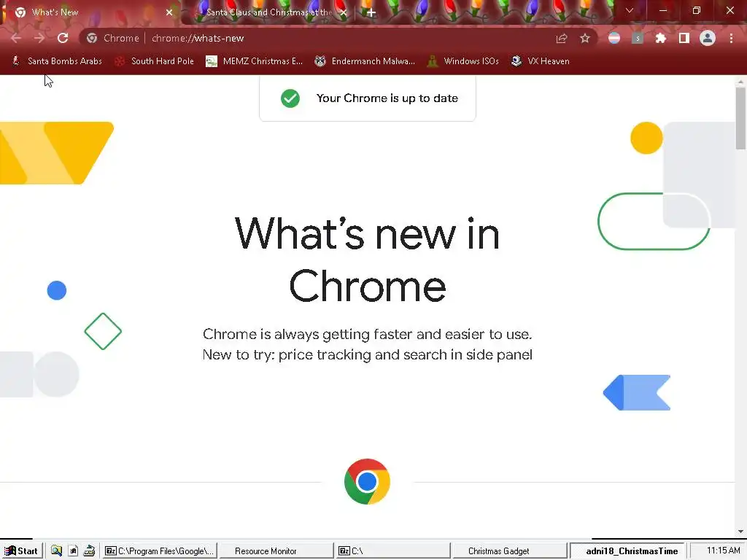Image resolution: width=747 pixels, height=560 pixels.
Task: Share this page using the share icon
Action: click(x=562, y=38)
